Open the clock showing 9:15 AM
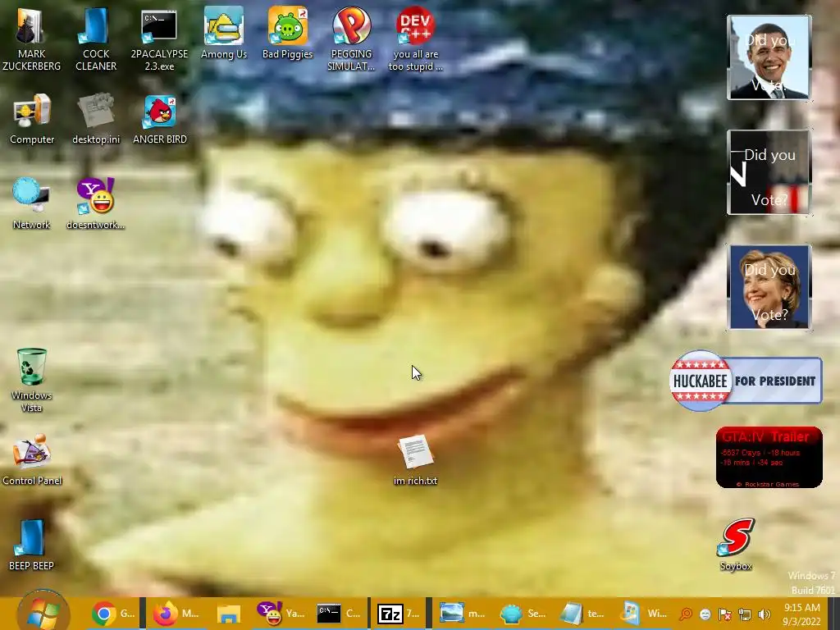 tap(801, 614)
